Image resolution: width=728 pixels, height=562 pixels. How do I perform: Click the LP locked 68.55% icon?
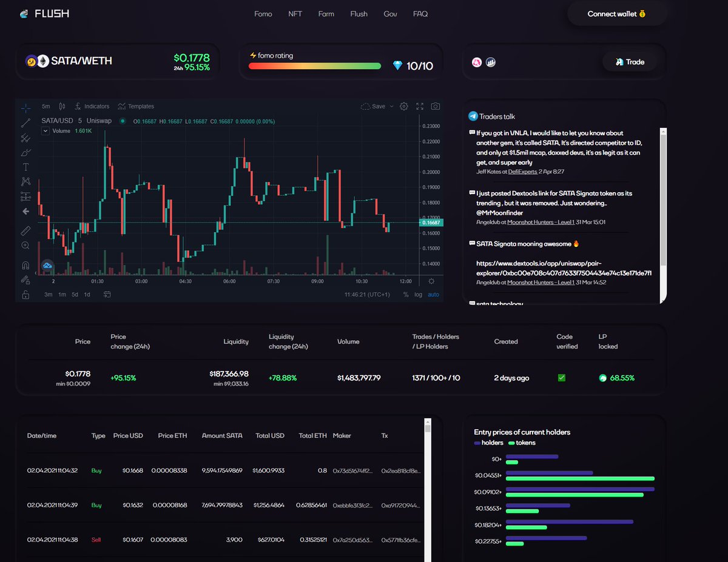(x=603, y=378)
